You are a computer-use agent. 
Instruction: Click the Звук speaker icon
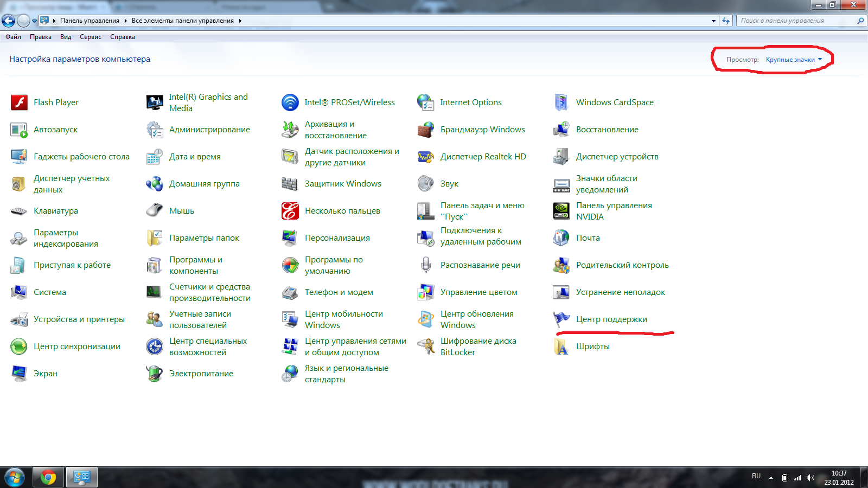426,184
